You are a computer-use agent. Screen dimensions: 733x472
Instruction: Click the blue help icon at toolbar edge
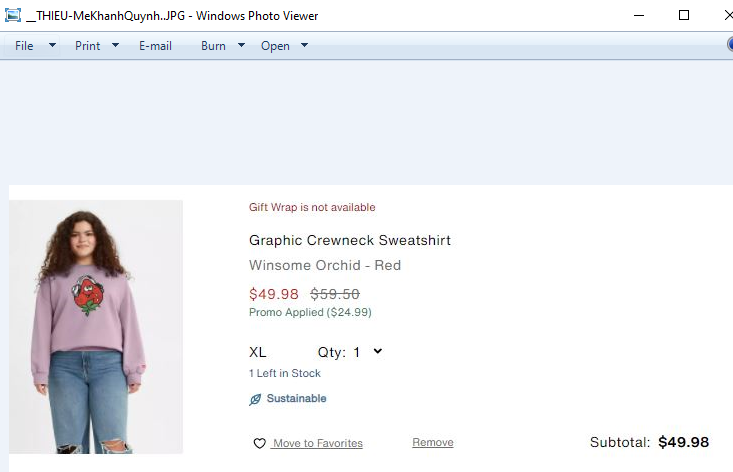(730, 45)
